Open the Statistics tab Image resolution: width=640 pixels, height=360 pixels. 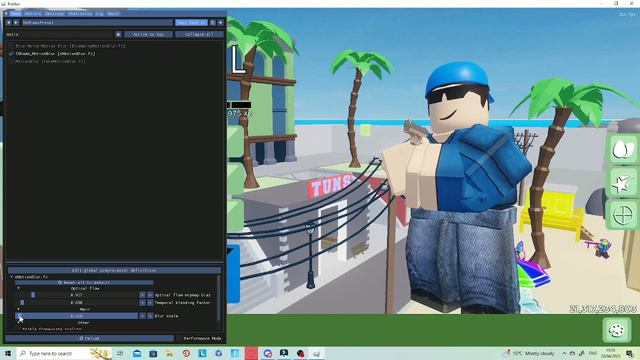coord(80,13)
